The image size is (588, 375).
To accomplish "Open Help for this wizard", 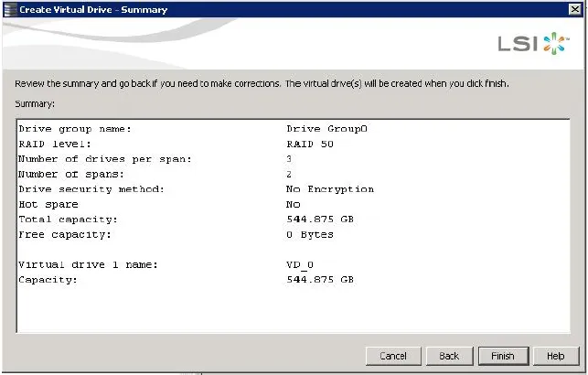I will (555, 356).
